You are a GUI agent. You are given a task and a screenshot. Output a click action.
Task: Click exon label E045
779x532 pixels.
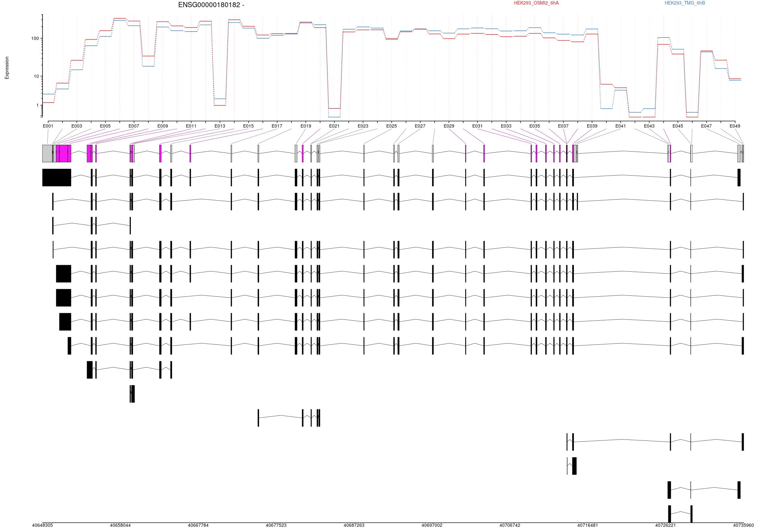coord(678,126)
